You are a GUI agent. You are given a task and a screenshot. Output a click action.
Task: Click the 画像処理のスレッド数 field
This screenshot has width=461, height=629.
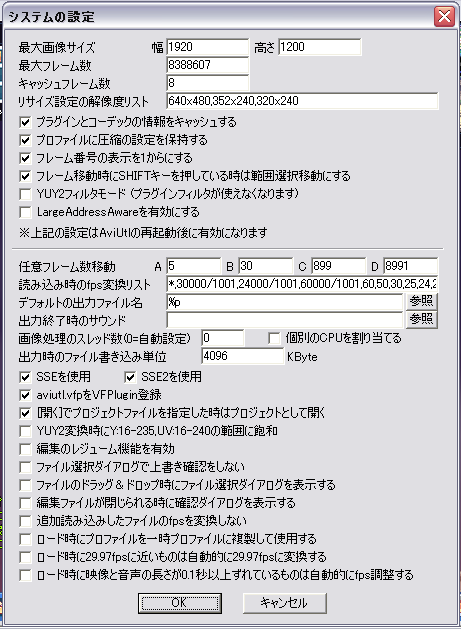tap(222, 338)
